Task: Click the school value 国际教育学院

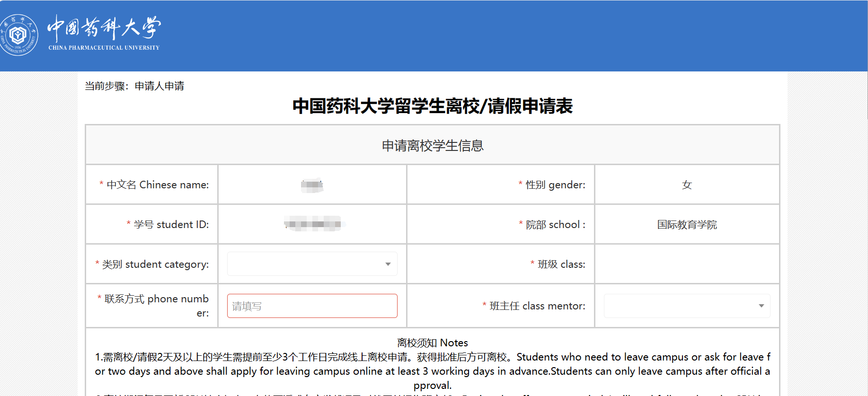Action: coord(687,225)
